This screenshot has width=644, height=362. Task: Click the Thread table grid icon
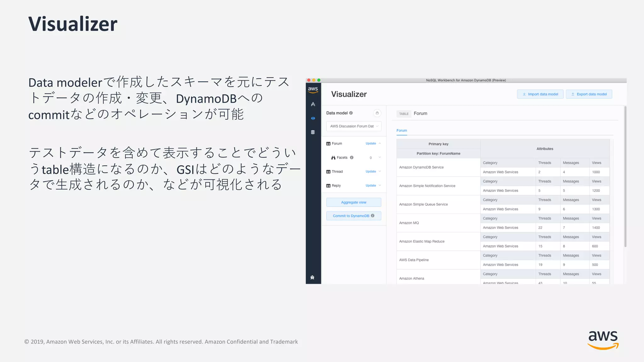[328, 172]
